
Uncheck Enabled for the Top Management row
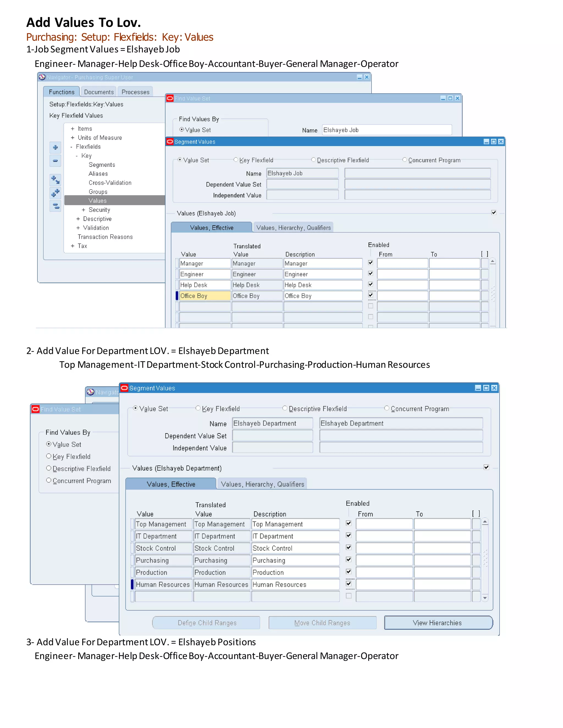click(x=349, y=523)
